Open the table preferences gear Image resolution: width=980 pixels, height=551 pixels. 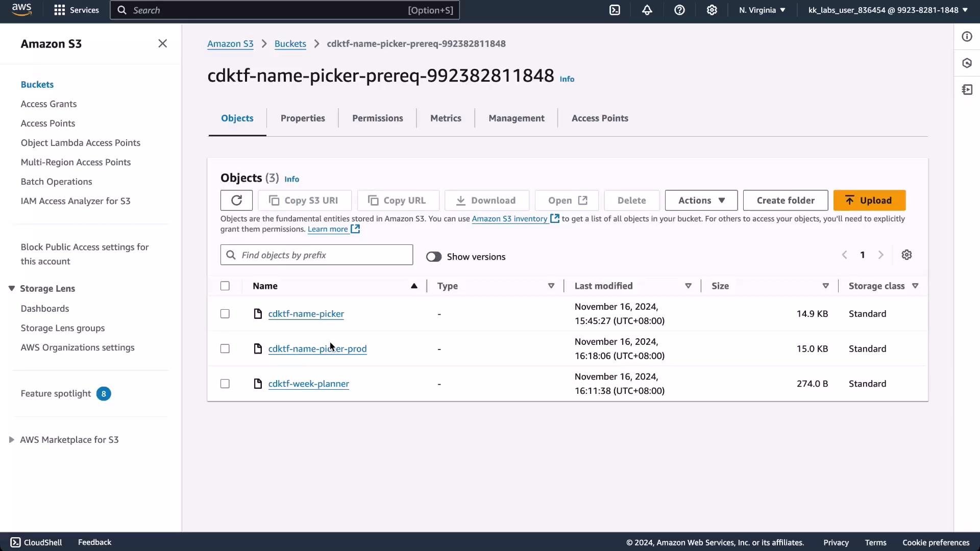coord(906,255)
